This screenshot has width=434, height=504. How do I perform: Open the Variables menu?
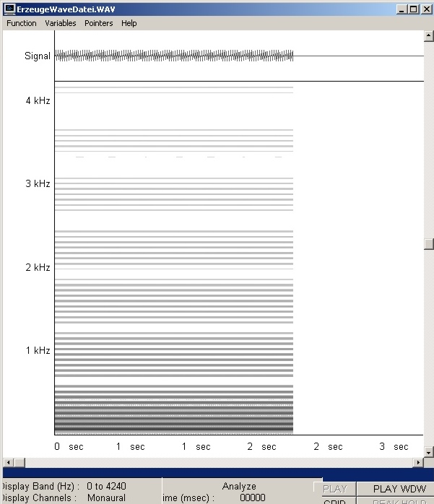pyautogui.click(x=61, y=23)
